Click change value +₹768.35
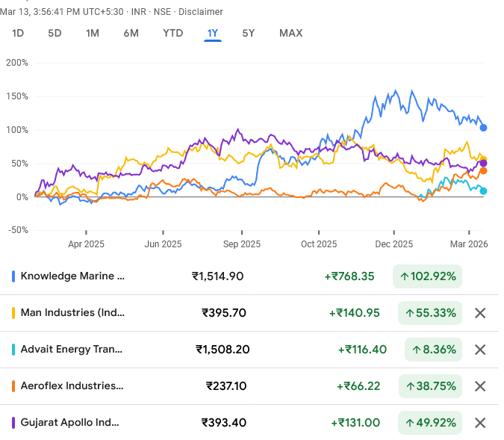The width and height of the screenshot is (504, 440). 349,276
